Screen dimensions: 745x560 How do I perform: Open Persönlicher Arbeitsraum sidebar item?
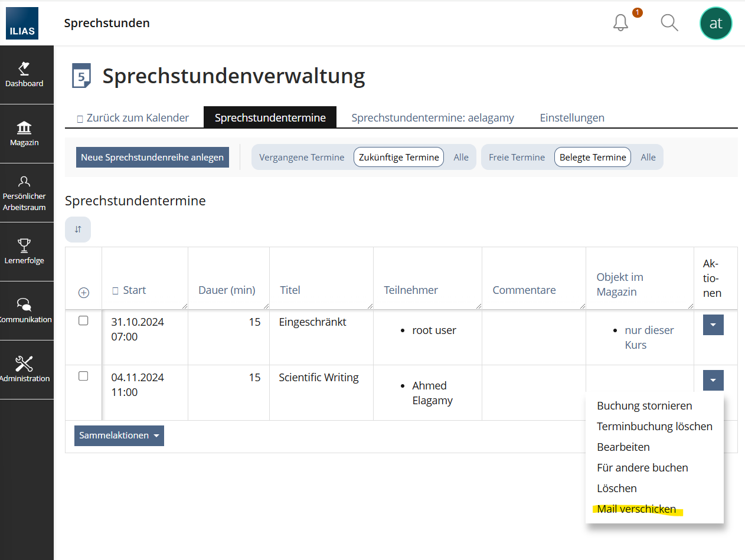pos(25,193)
